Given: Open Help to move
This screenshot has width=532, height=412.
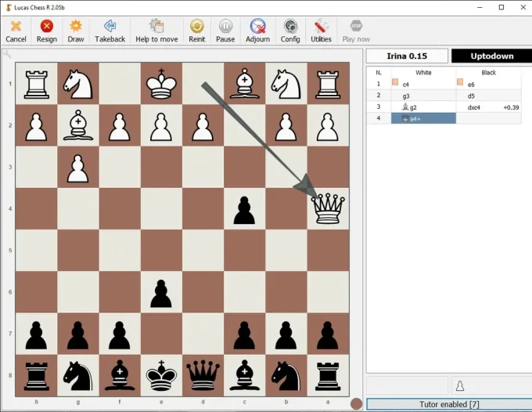Looking at the screenshot, I should click(x=156, y=31).
